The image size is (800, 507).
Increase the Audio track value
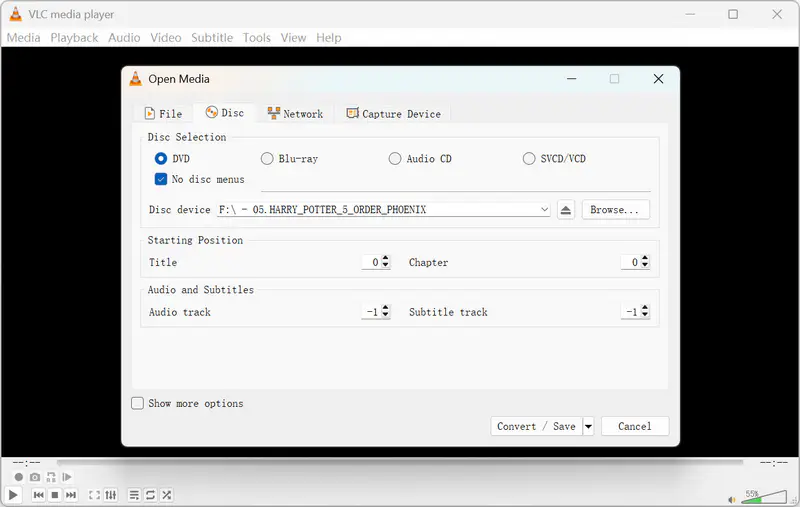point(386,308)
